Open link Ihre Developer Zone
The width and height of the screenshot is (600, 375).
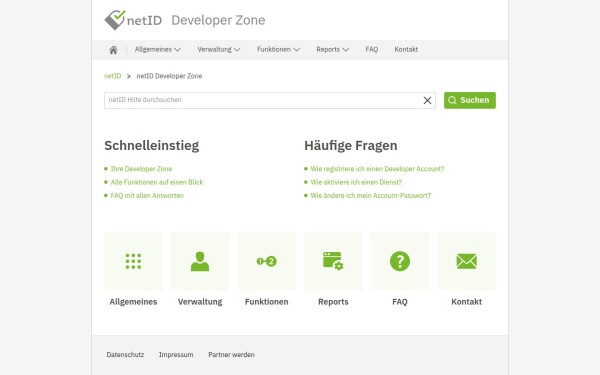point(141,169)
